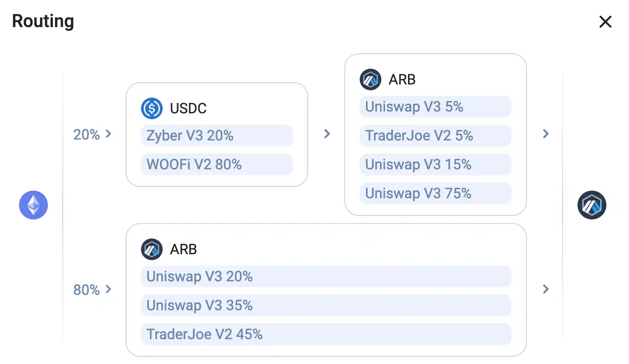Click the ARB icon in the top route card
Screen dimensions: 629x364
pyautogui.click(x=370, y=79)
